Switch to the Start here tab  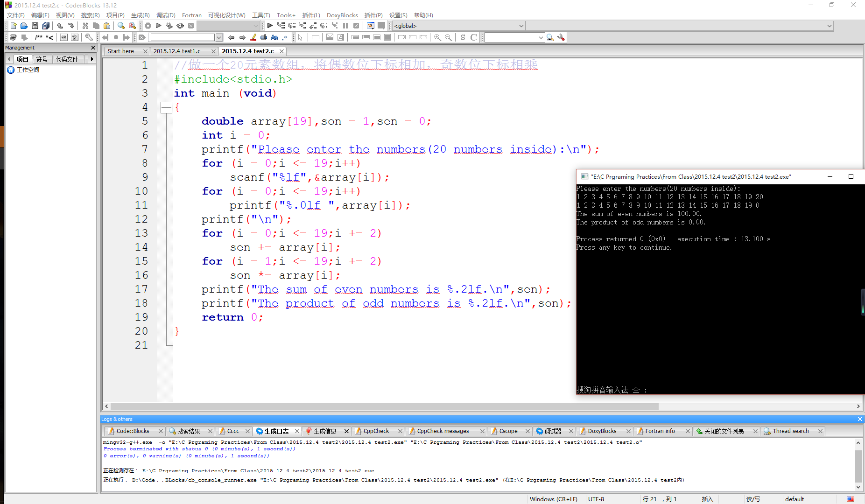(120, 51)
